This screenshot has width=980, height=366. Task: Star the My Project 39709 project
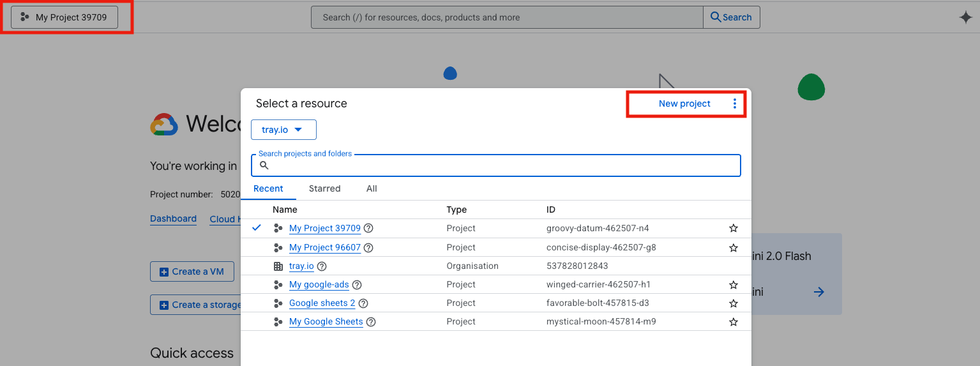(734, 229)
